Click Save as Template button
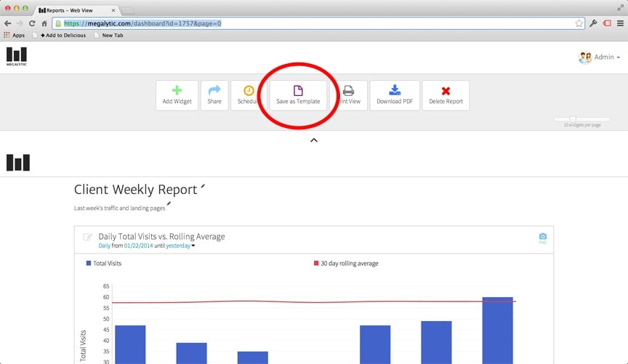628x364 pixels. pyautogui.click(x=298, y=95)
